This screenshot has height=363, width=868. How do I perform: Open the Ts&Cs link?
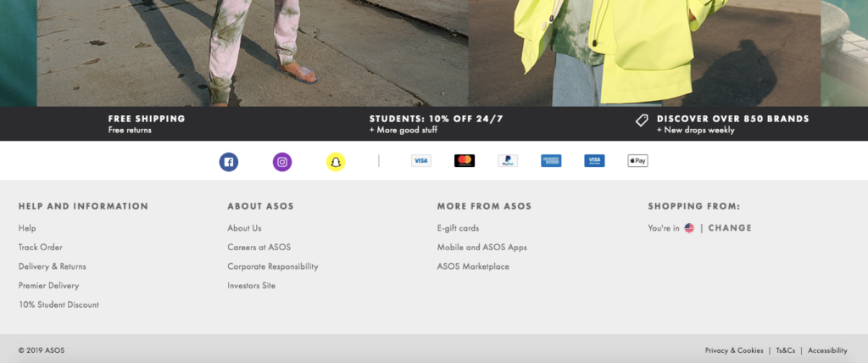click(786, 350)
